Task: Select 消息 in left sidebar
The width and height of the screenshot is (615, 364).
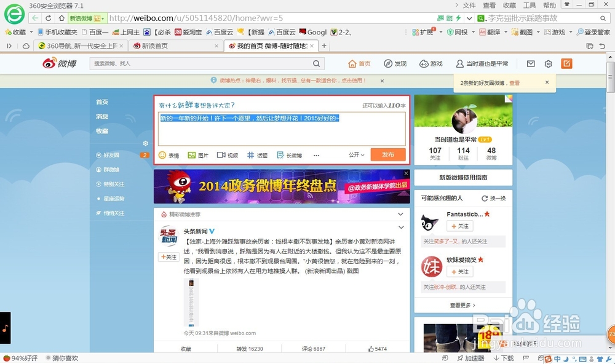Action: 102,116
